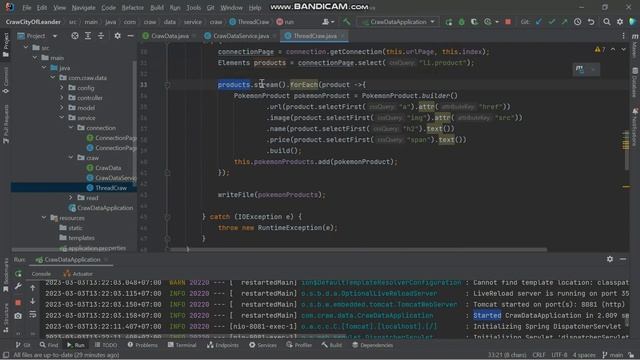
Task: Click the rollback undo arrow icon
Action: pyautogui.click(x=591, y=22)
